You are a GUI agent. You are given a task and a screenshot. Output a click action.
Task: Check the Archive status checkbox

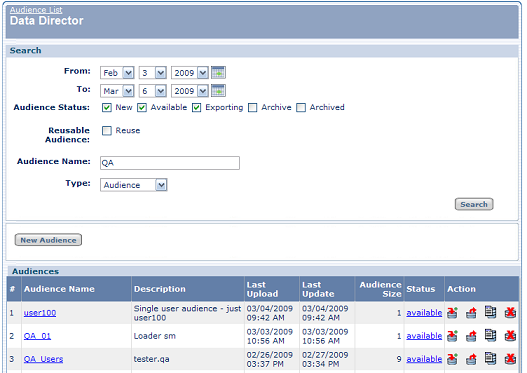pos(252,108)
